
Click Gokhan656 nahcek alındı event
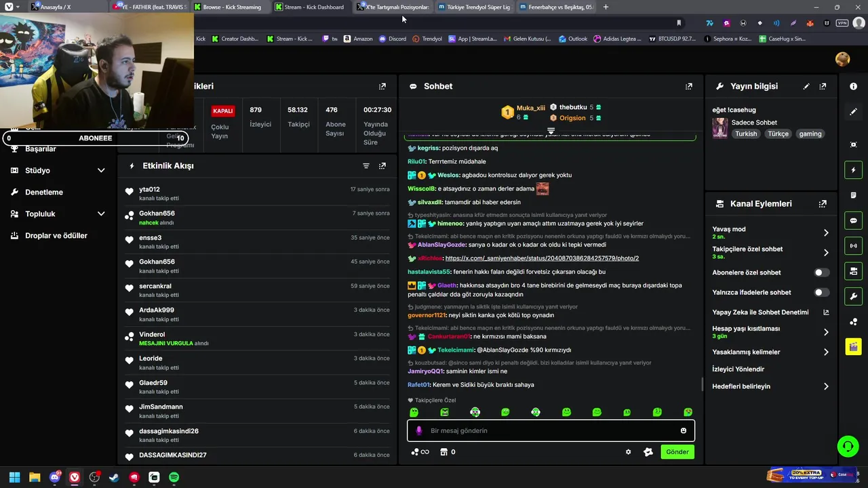(x=258, y=218)
